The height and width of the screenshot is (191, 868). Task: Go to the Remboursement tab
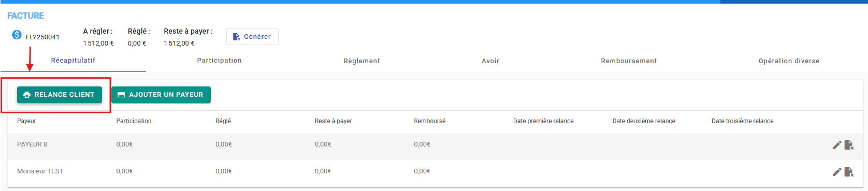tap(629, 61)
